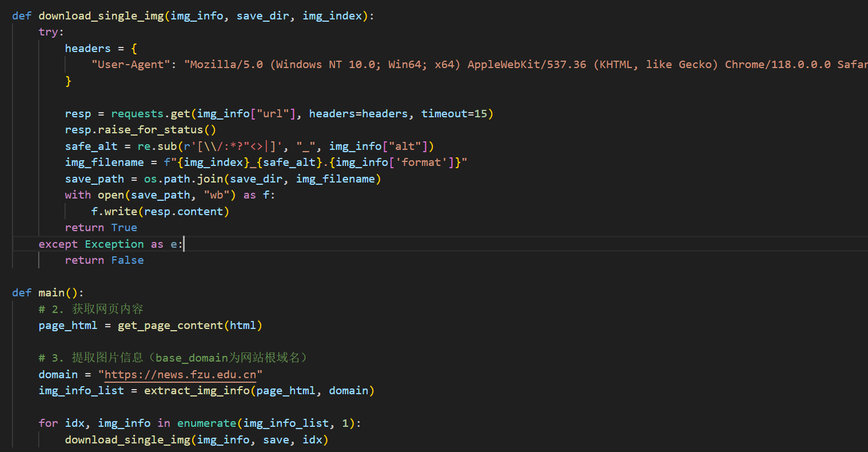The width and height of the screenshot is (868, 452).
Task: Click the 'for idx, img_info in' loop header
Action: click(x=105, y=423)
